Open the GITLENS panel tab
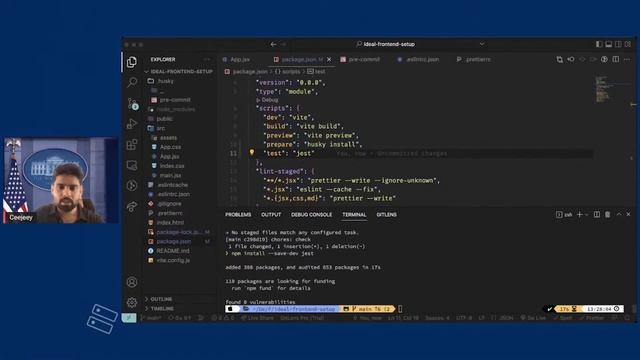The width and height of the screenshot is (640, 360). point(387,215)
